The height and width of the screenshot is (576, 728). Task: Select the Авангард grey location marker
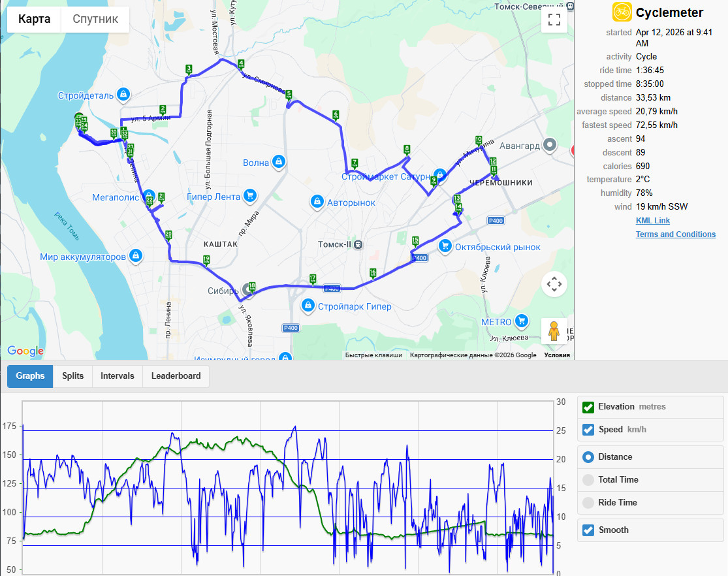pyautogui.click(x=550, y=145)
